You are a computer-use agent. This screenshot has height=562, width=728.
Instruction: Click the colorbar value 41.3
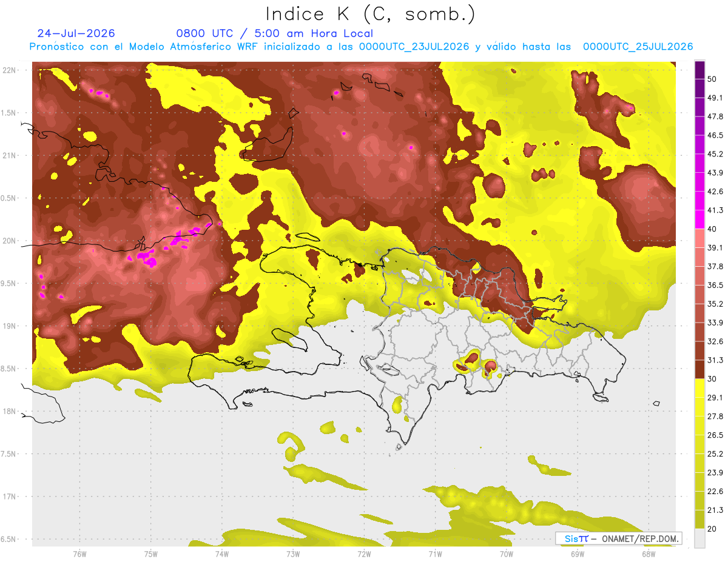[x=715, y=210]
